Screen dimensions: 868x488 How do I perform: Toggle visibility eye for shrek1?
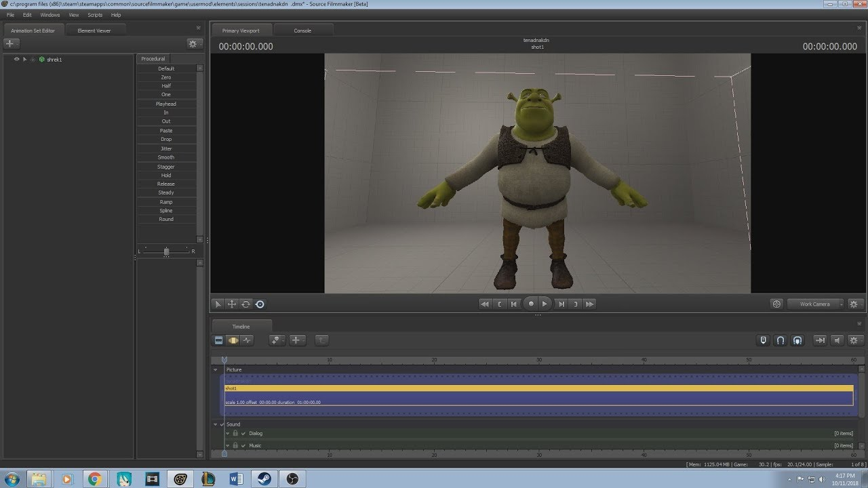pos(16,59)
